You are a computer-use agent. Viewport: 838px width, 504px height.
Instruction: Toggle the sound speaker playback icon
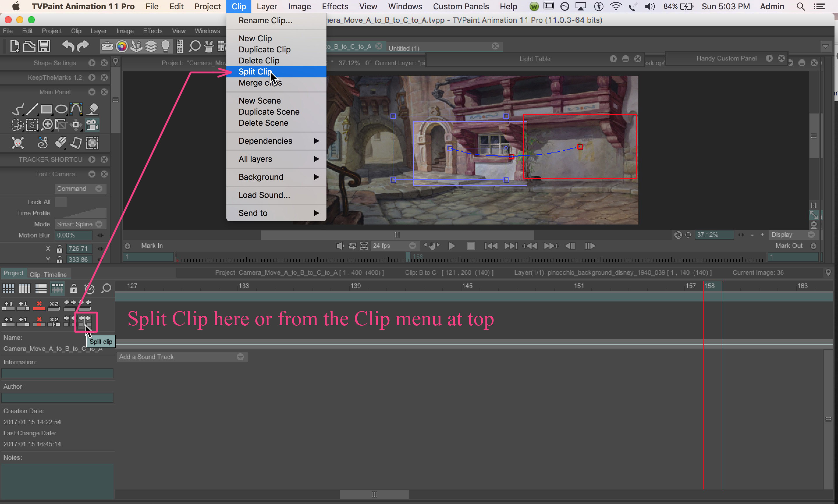pyautogui.click(x=340, y=246)
